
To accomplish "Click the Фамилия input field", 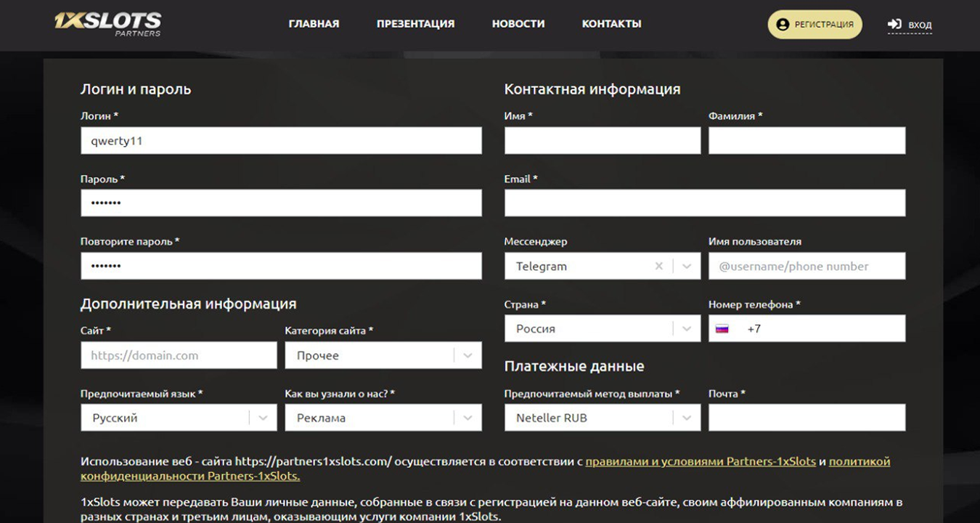I will point(807,141).
